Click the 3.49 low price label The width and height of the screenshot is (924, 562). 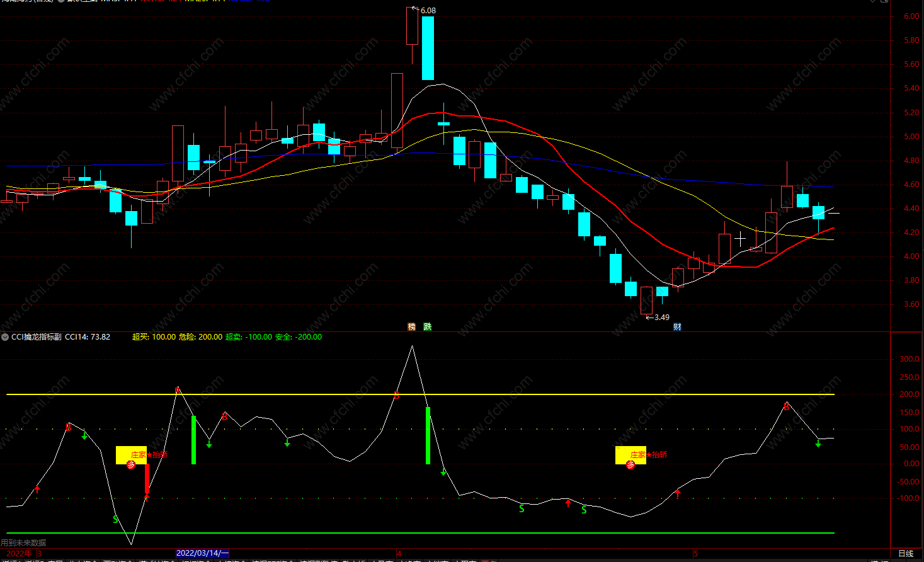662,317
